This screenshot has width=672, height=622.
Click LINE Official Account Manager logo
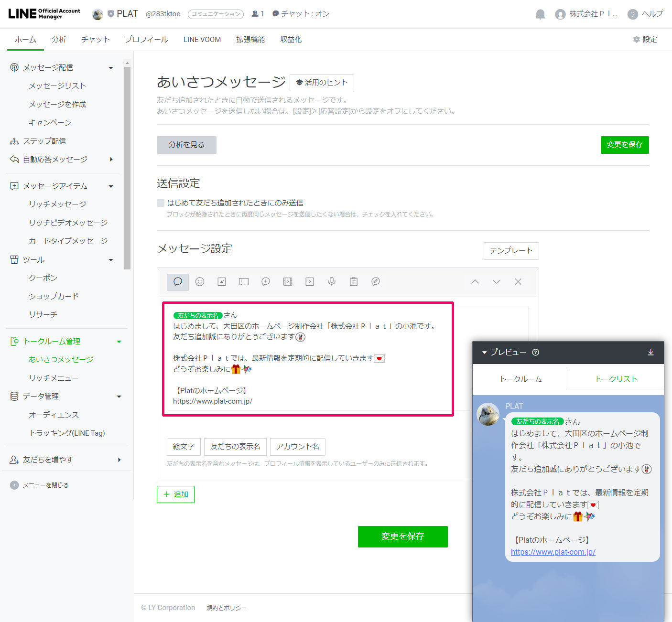pos(44,14)
